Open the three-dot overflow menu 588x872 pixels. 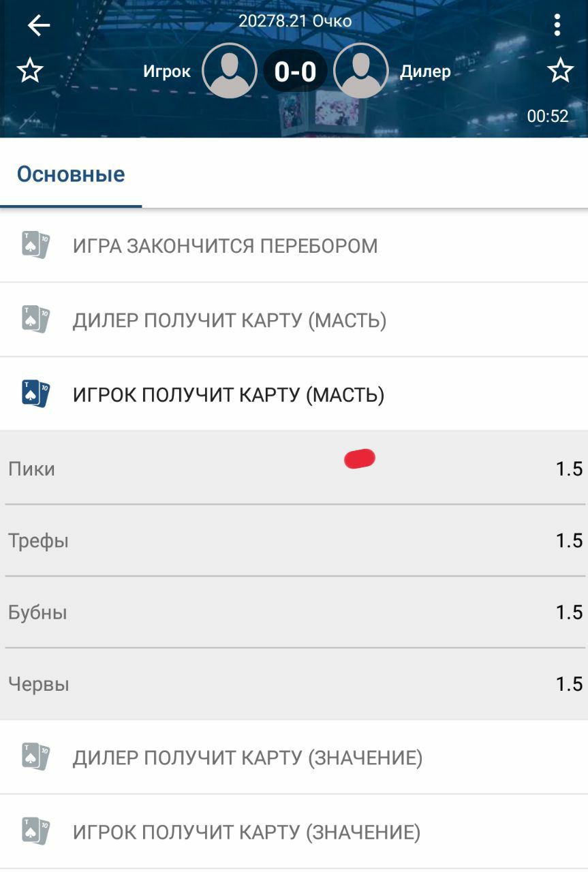tap(557, 26)
